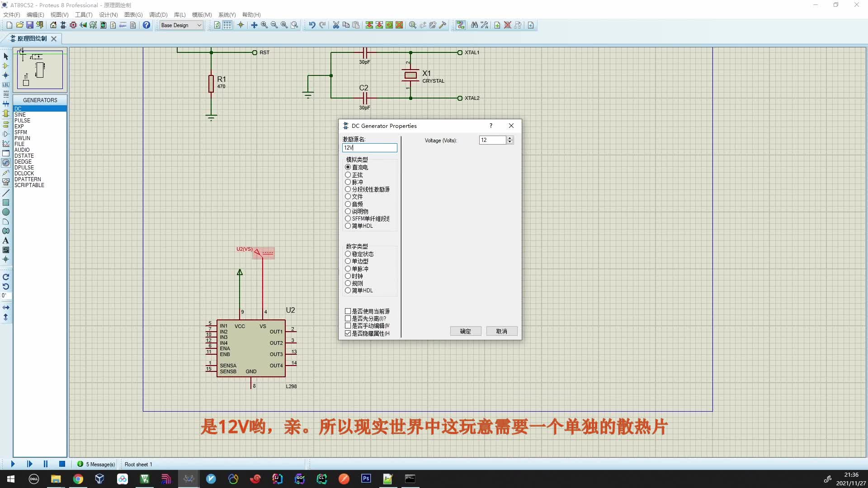Uncheck the 是否隐藏属性 checkbox
The height and width of the screenshot is (488, 868).
pyautogui.click(x=348, y=333)
